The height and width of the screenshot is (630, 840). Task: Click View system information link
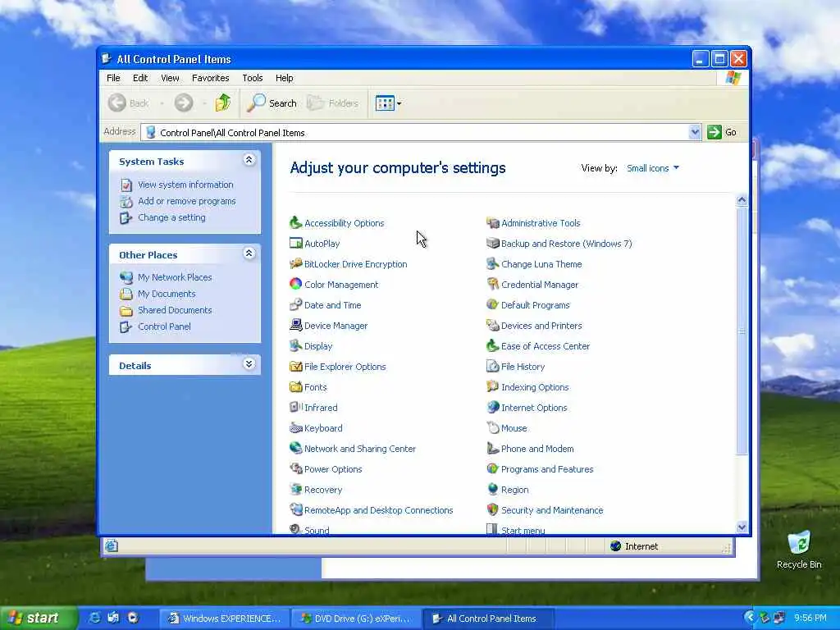(185, 185)
